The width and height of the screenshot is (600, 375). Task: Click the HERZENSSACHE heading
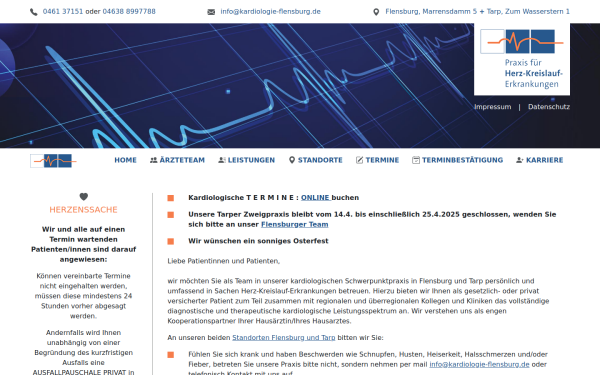[x=83, y=210]
